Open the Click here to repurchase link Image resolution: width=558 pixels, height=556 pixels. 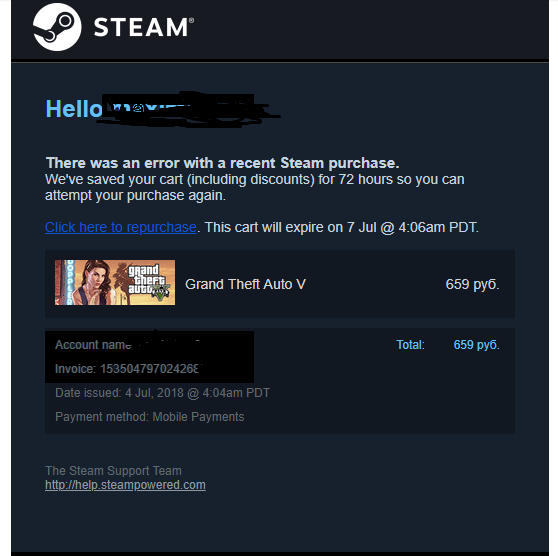tap(121, 227)
